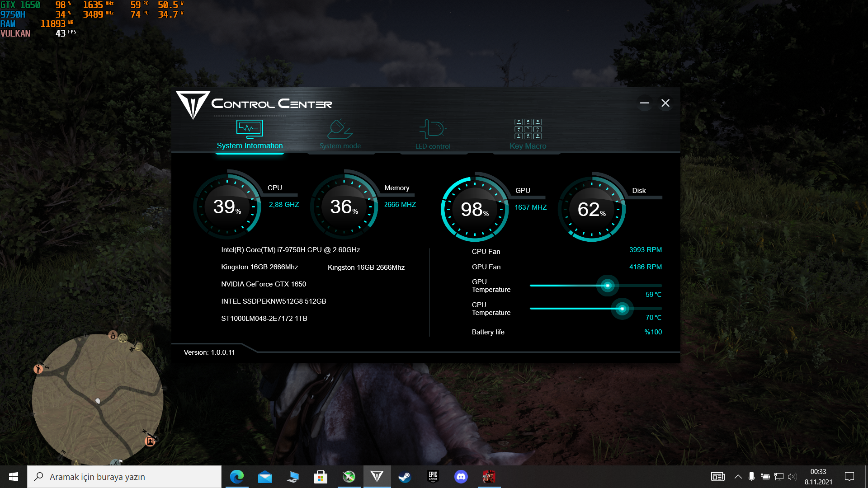Open Epic Games Launcher from taskbar
The height and width of the screenshot is (488, 868).
433,477
